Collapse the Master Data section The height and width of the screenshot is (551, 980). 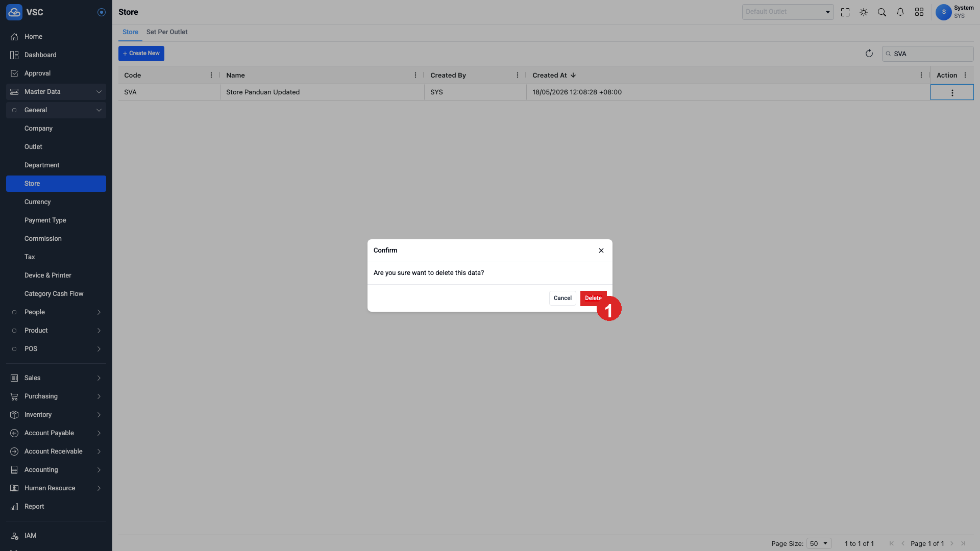tap(56, 92)
